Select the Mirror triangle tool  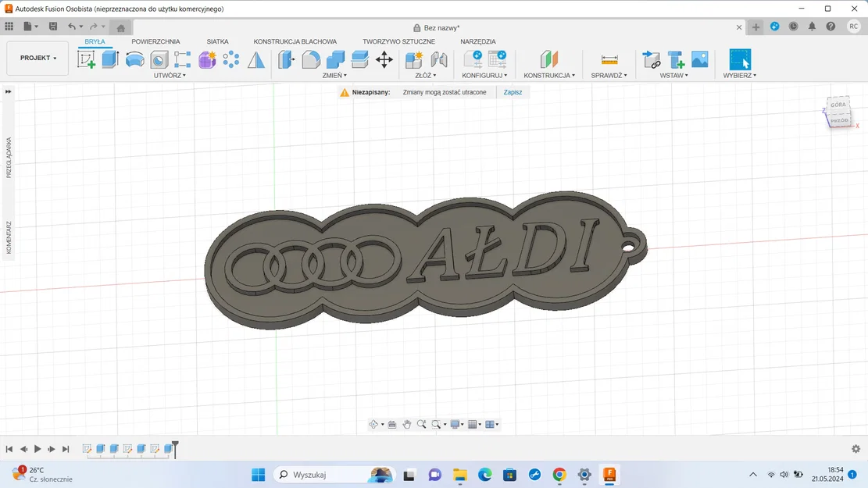(255, 59)
